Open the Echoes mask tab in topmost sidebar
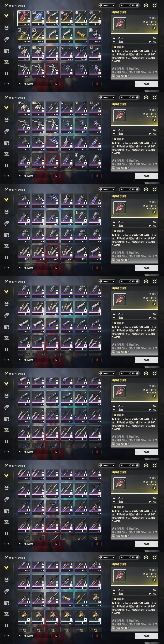164x644 pixels. (x=7, y=28)
